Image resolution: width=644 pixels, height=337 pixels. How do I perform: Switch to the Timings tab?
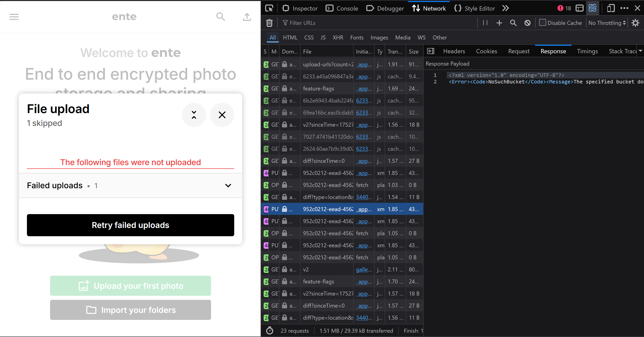click(x=587, y=51)
